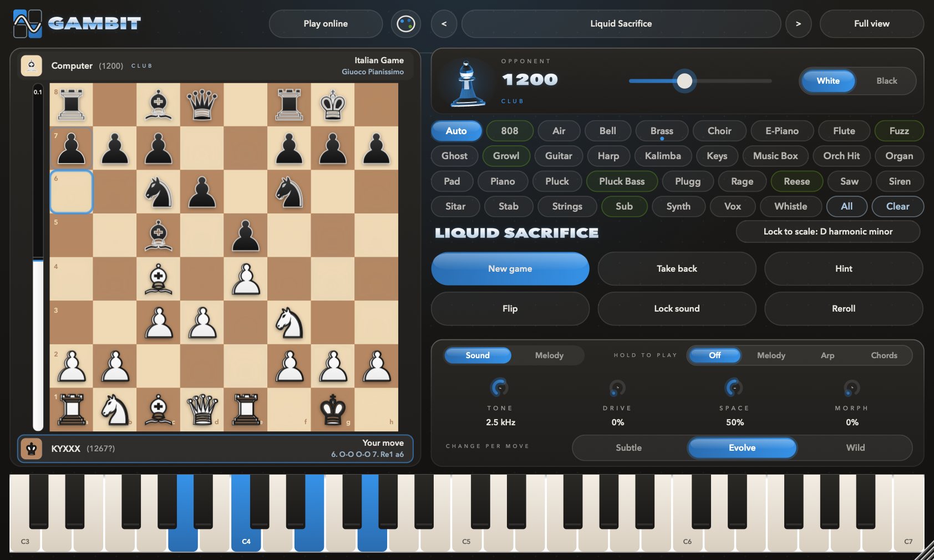
Task: Select the white bishop on c4
Action: (159, 279)
